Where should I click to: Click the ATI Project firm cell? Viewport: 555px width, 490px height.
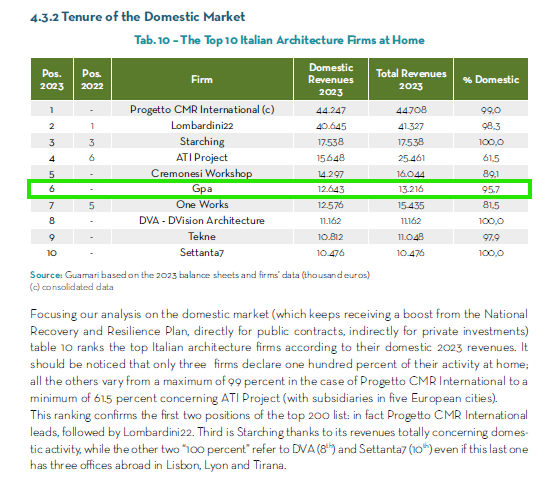pyautogui.click(x=202, y=158)
